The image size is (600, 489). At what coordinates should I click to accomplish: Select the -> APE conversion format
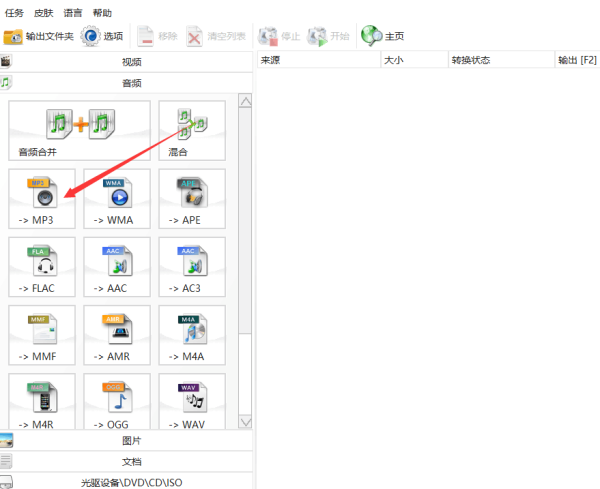pos(192,199)
